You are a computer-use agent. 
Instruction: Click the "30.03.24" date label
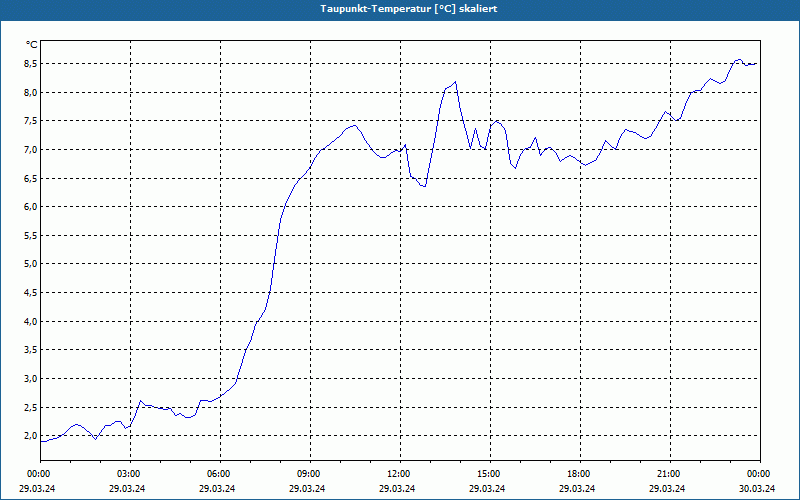[757, 488]
